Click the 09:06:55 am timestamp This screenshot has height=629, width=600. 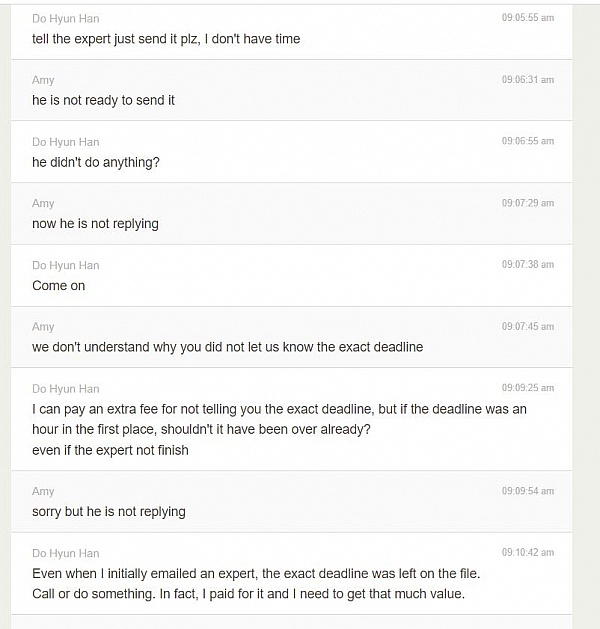point(527,141)
